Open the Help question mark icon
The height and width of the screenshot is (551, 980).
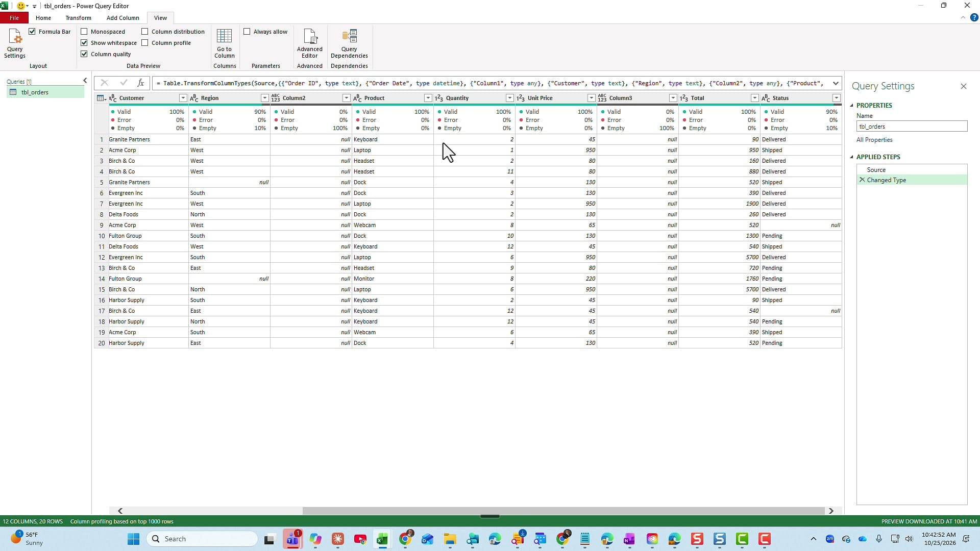[x=974, y=17]
